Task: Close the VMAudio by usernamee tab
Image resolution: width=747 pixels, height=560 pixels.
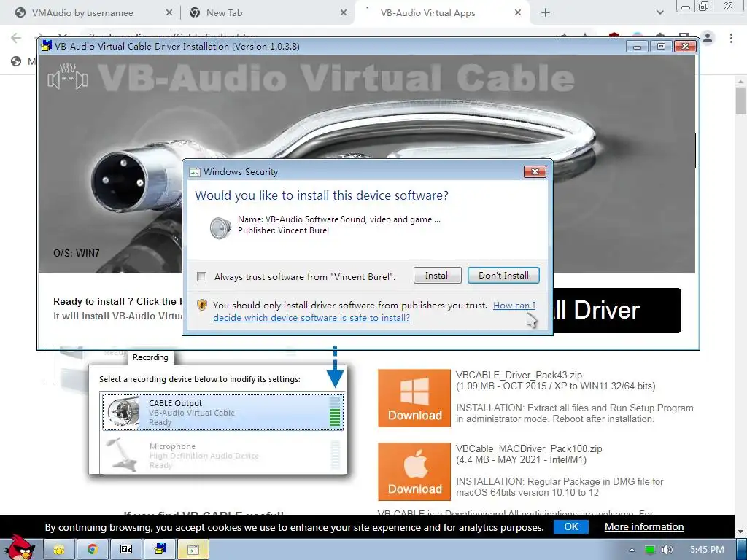Action: pyautogui.click(x=169, y=13)
